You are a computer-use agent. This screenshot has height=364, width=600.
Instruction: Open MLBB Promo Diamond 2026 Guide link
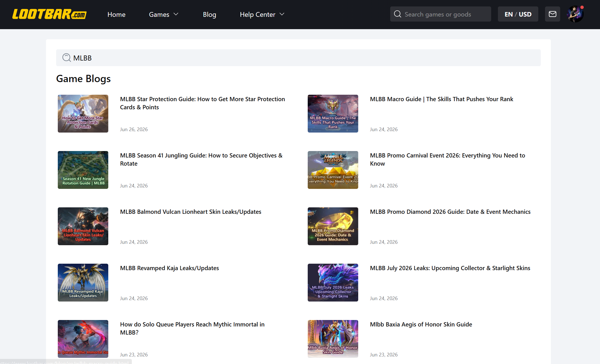click(x=450, y=212)
